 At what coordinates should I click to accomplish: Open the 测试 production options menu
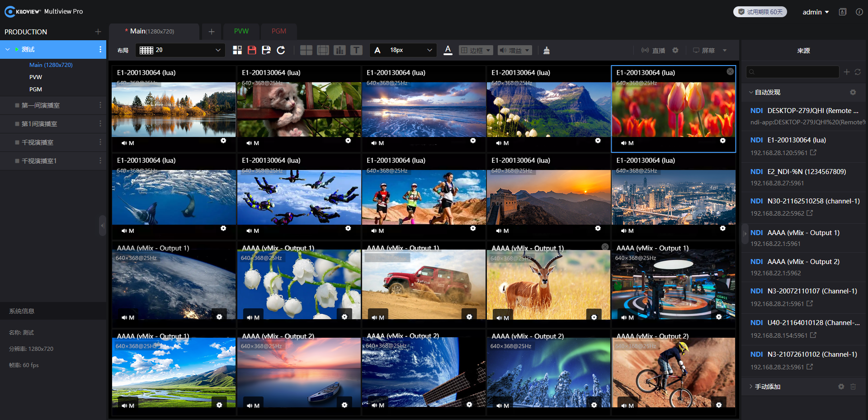click(100, 49)
